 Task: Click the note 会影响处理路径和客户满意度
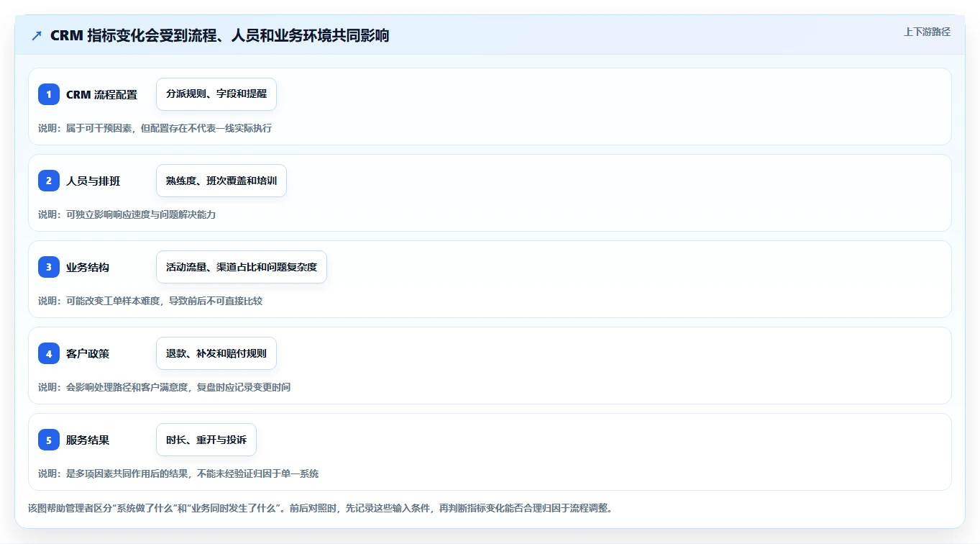[127, 387]
